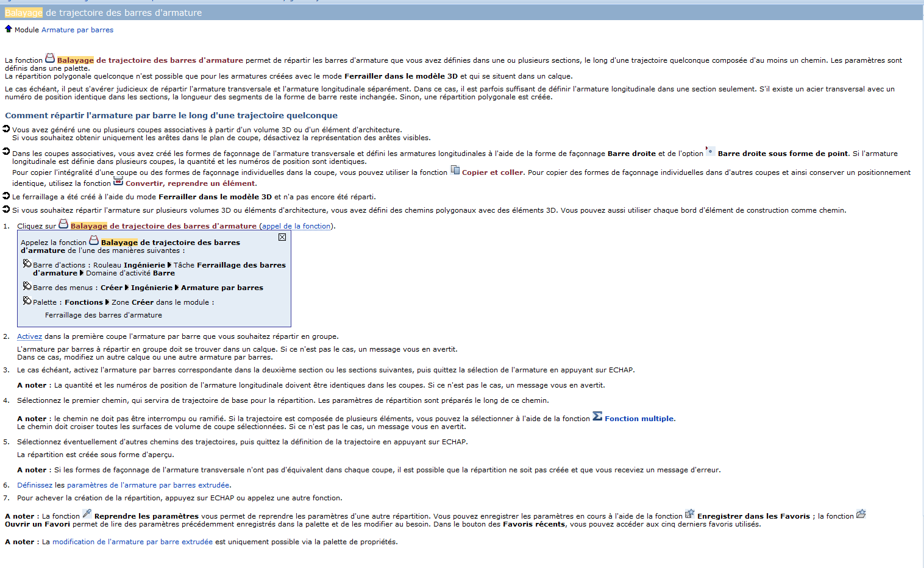Close the function call popup box
The width and height of the screenshot is (924, 568).
pyautogui.click(x=282, y=237)
